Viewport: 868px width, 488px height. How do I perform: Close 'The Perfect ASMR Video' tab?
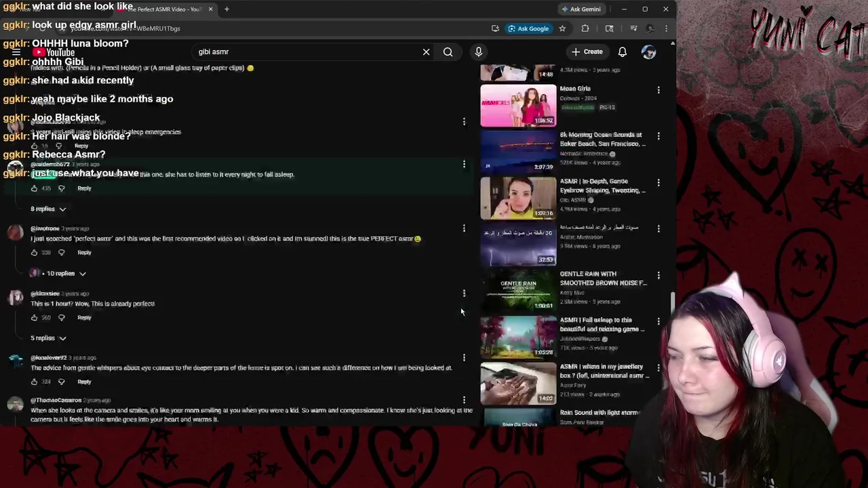pyautogui.click(x=210, y=9)
